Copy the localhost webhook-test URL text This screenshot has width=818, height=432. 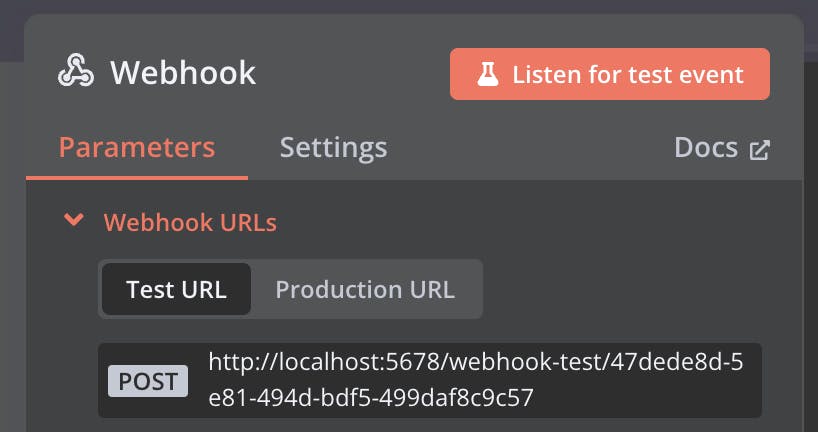tap(475, 362)
